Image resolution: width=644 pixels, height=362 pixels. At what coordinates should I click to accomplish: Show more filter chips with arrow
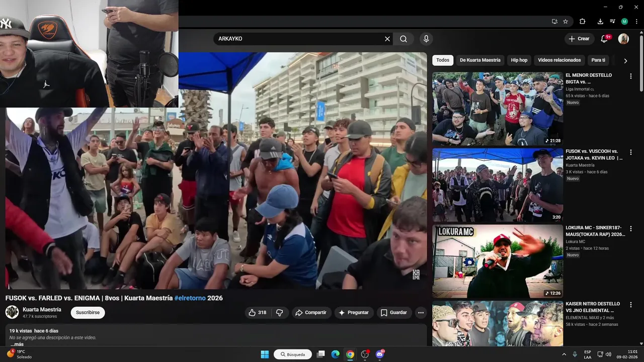(625, 61)
